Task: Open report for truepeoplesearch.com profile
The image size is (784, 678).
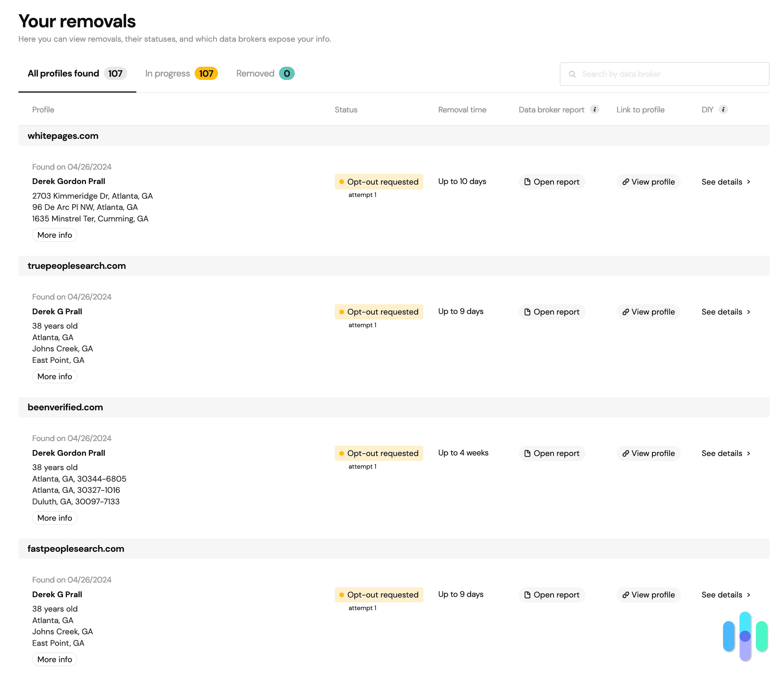Action: tap(552, 312)
